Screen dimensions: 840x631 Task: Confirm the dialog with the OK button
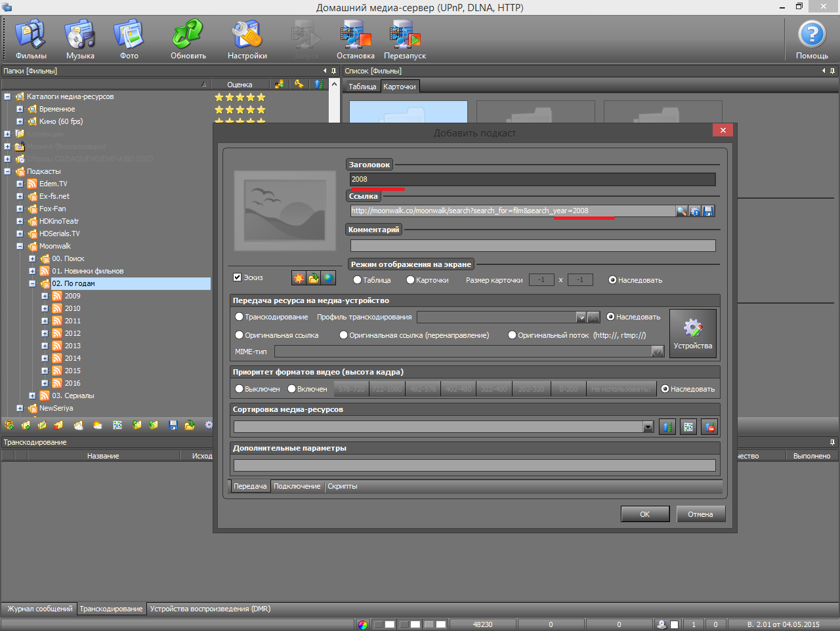644,514
